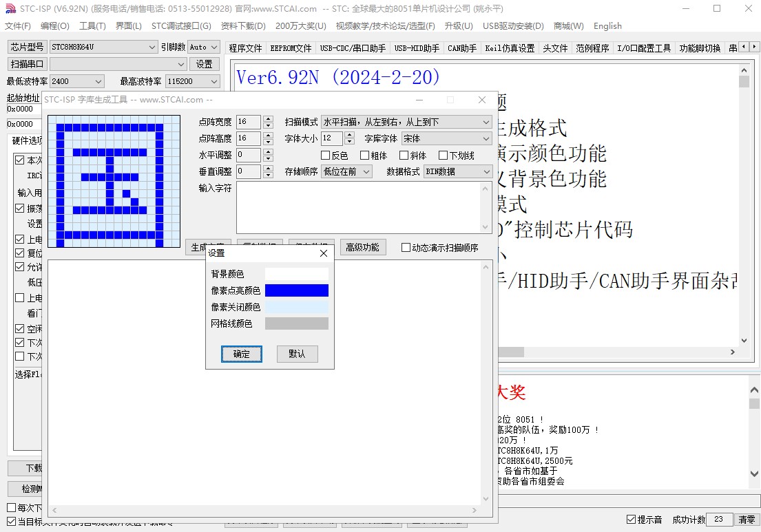Switch language via English menu

607,25
